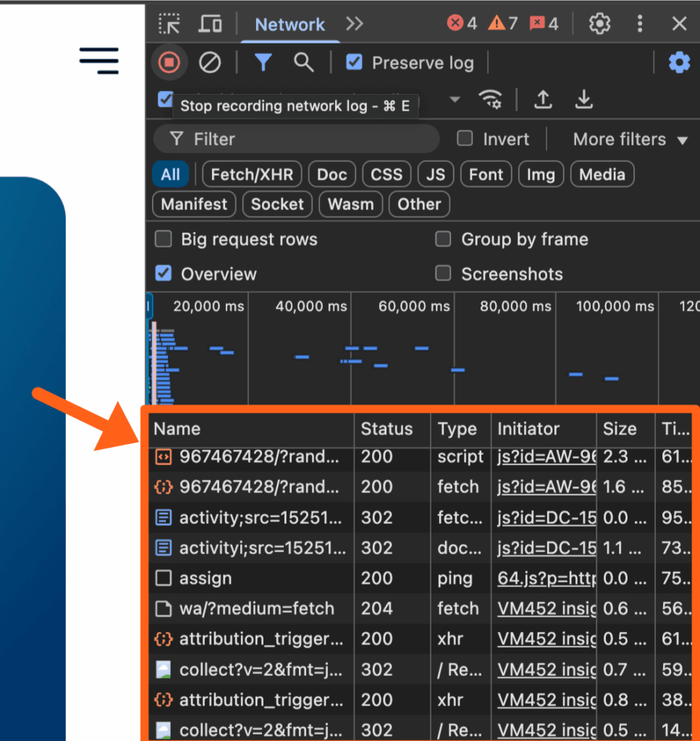Switch to the Network tab
Image resolution: width=700 pixels, height=741 pixels.
(290, 24)
